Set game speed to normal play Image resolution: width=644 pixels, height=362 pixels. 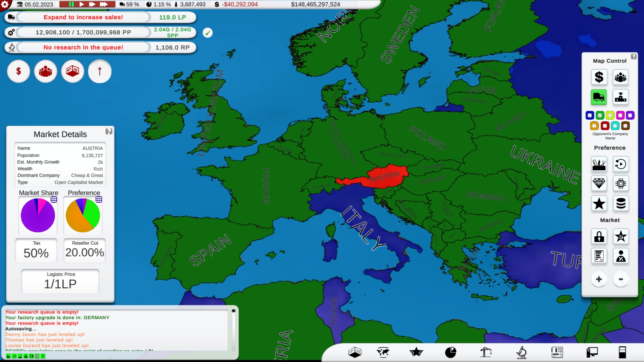pos(82,4)
